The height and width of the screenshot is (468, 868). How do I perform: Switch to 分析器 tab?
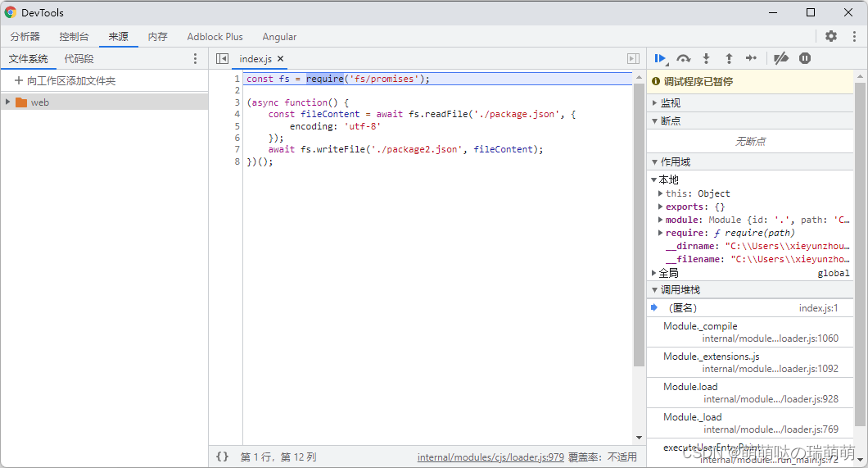click(x=25, y=37)
